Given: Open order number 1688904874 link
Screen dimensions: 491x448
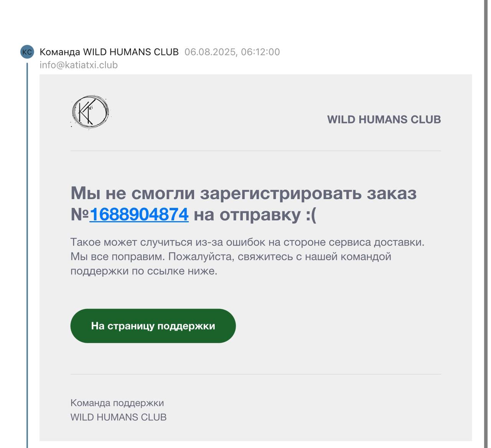Looking at the screenshot, I should click(139, 214).
